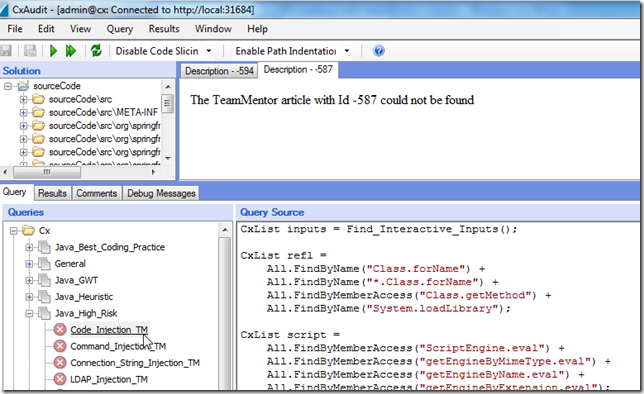Expand the Java_Heuristic query group
The width and height of the screenshot is (644, 394).
click(x=29, y=297)
